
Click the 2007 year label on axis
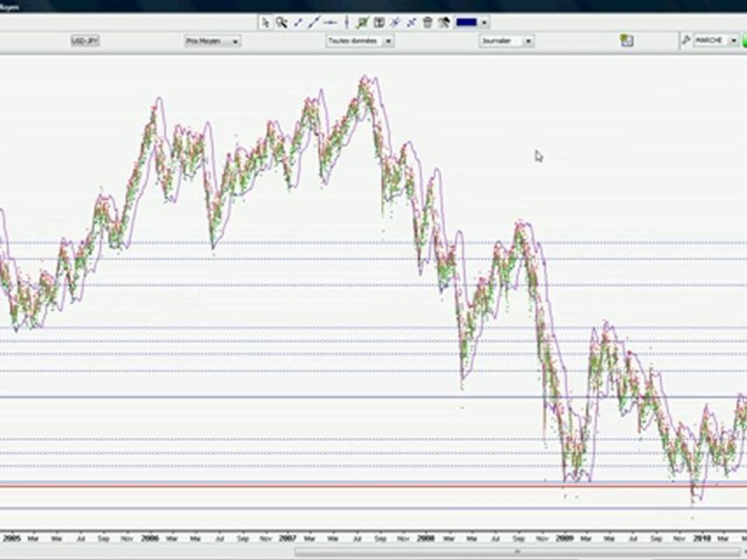pos(288,538)
